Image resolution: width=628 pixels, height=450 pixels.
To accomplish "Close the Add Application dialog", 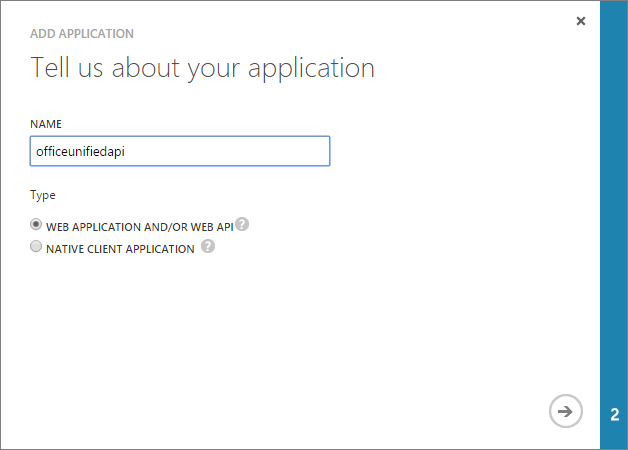I will [x=581, y=21].
